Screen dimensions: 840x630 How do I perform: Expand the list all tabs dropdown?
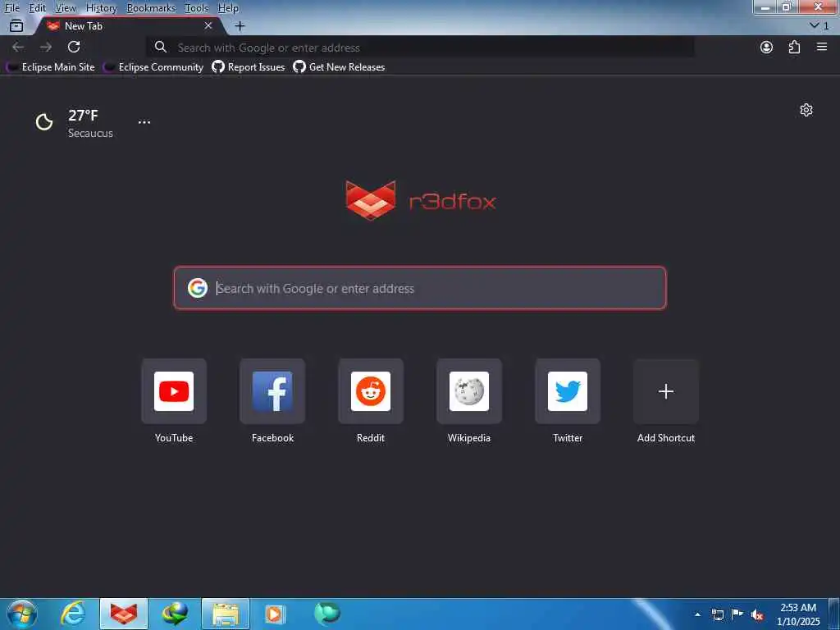pos(819,25)
